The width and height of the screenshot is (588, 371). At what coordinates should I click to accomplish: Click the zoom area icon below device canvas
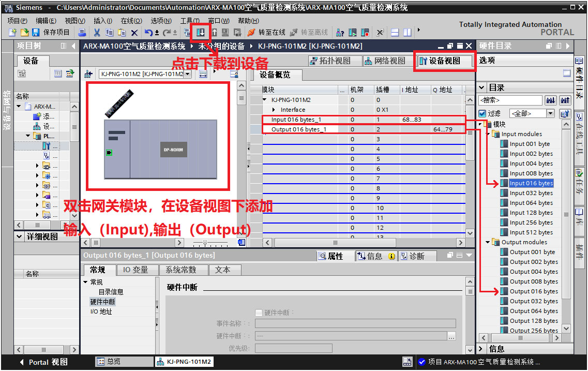pyautogui.click(x=242, y=243)
